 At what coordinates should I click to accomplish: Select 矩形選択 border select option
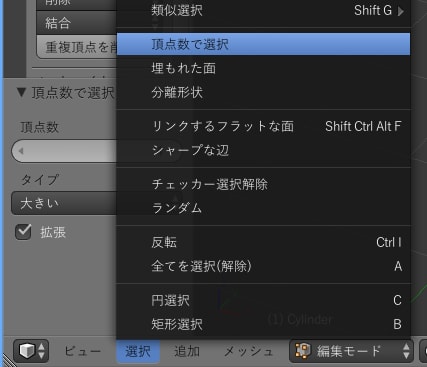263,324
